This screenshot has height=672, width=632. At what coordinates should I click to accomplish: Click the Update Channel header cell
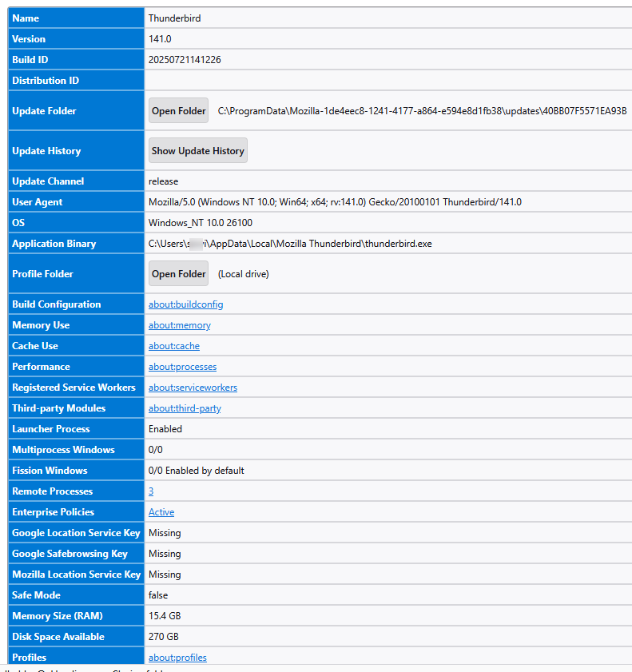[76, 181]
